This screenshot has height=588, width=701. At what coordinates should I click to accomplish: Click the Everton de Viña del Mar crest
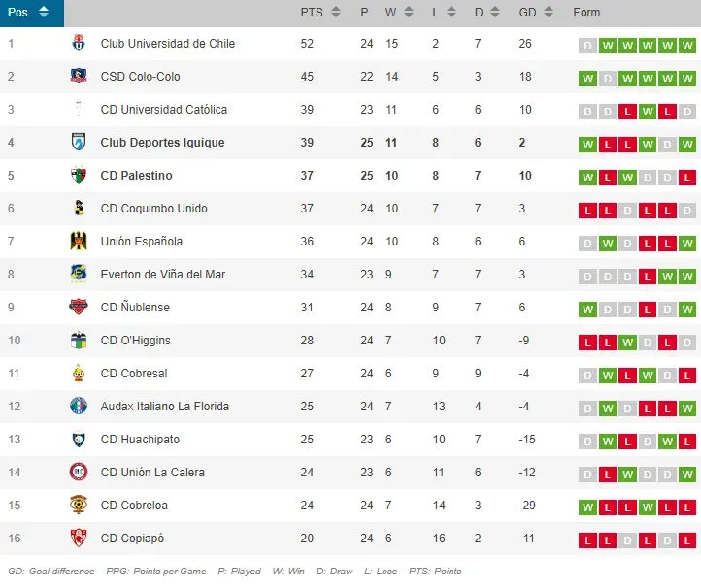pos(79,275)
